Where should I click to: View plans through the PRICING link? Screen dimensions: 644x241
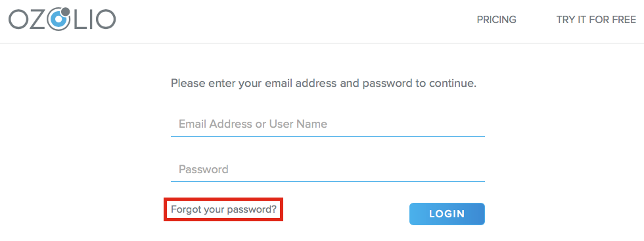pyautogui.click(x=496, y=19)
